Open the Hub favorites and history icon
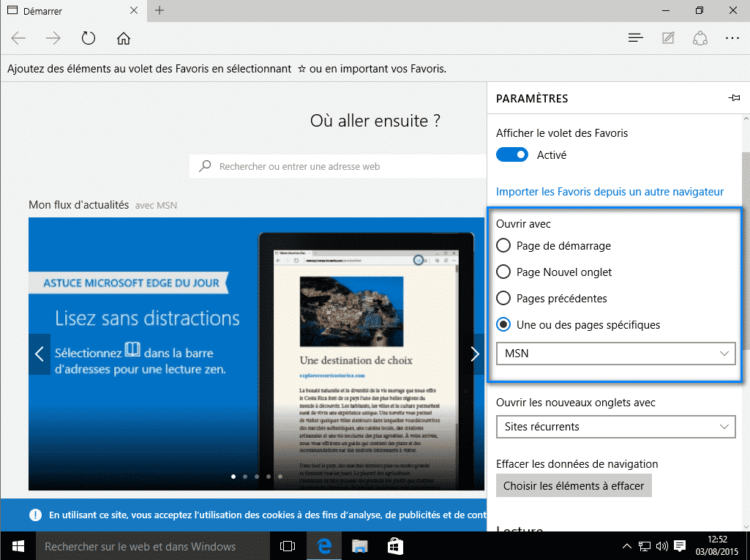The width and height of the screenshot is (750, 560). (636, 38)
